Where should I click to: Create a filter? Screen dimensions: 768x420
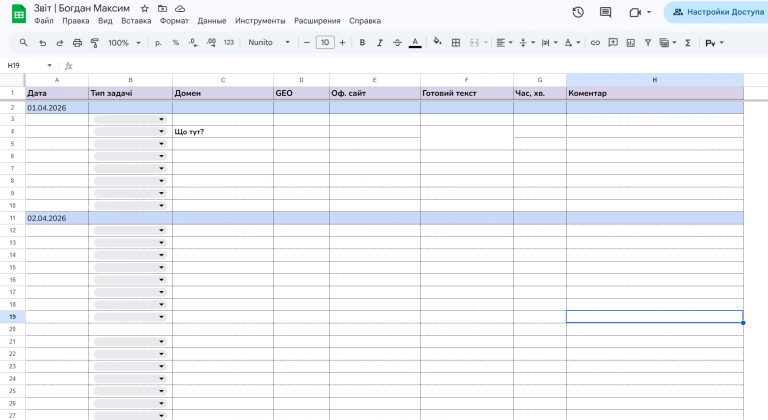[x=648, y=43]
